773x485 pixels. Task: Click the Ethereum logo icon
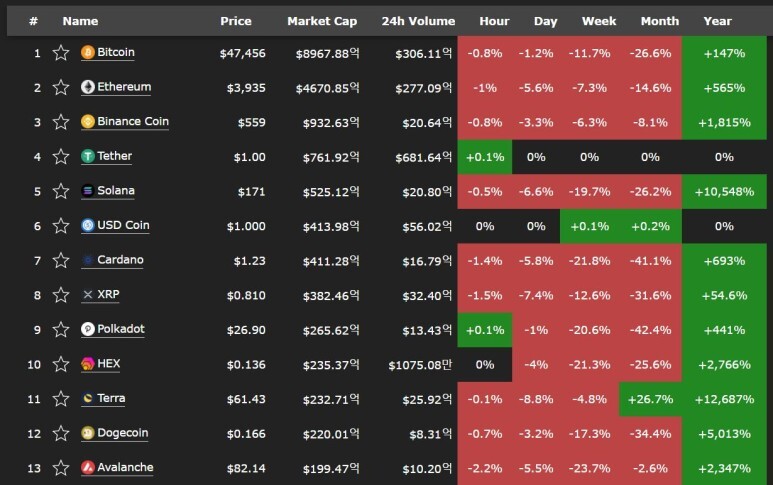click(x=88, y=87)
